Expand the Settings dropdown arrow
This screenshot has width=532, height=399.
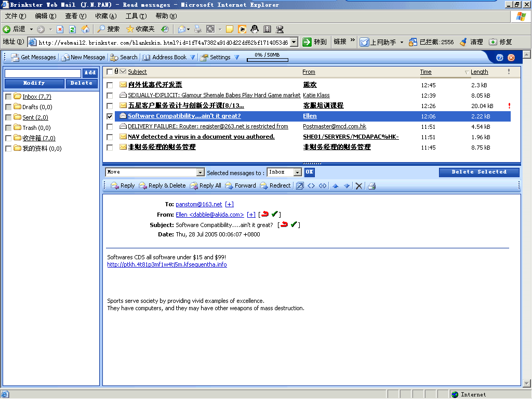click(x=236, y=57)
